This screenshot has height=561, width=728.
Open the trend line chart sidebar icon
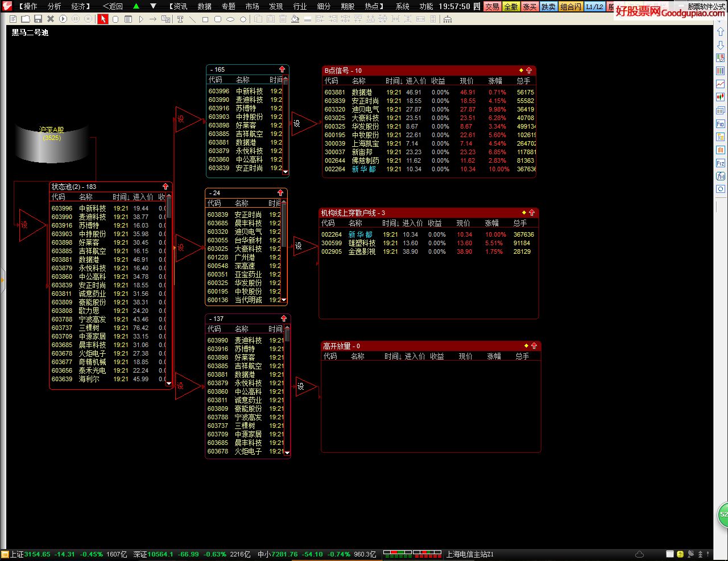tap(720, 84)
